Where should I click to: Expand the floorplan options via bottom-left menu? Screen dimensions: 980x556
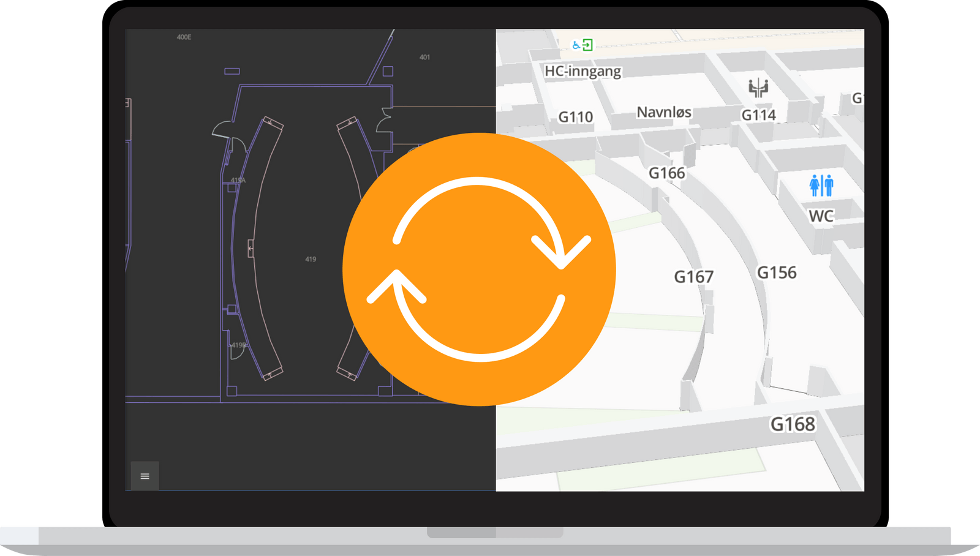(x=145, y=476)
